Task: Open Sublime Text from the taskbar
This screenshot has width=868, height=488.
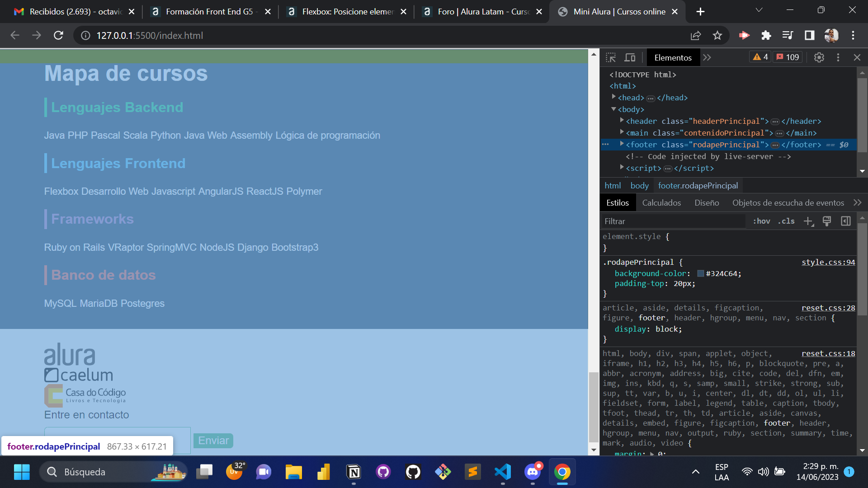Action: pos(473,472)
